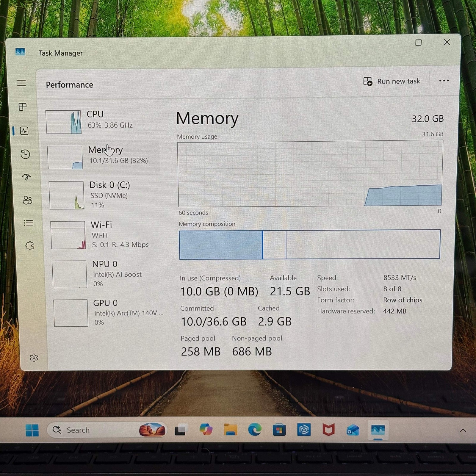Click the 10.0/36.6 GB committed value

[214, 321]
